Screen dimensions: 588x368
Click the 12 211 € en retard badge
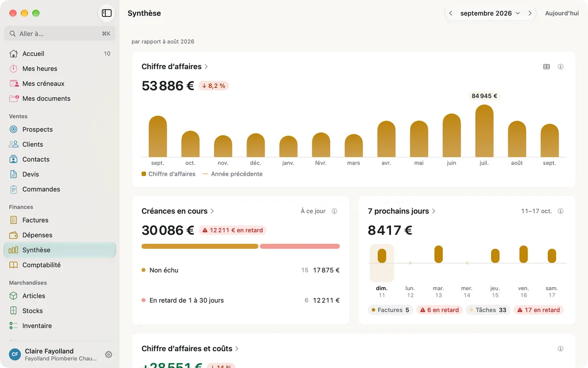pos(232,230)
